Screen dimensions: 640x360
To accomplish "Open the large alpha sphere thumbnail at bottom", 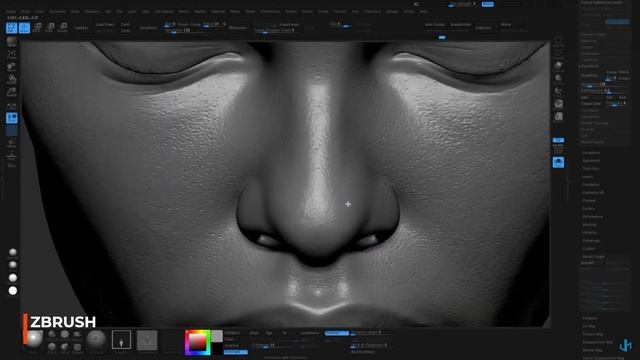I will coord(96,340).
